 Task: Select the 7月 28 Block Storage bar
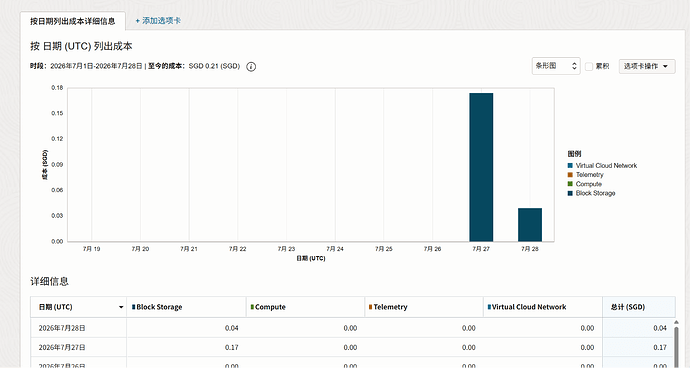[x=530, y=224]
